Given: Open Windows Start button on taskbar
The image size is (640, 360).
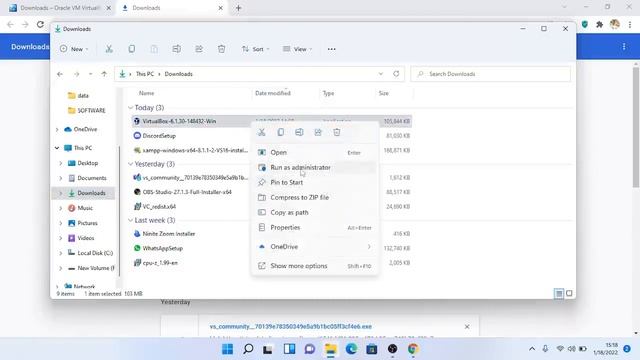Looking at the screenshot, I should coord(227,349).
